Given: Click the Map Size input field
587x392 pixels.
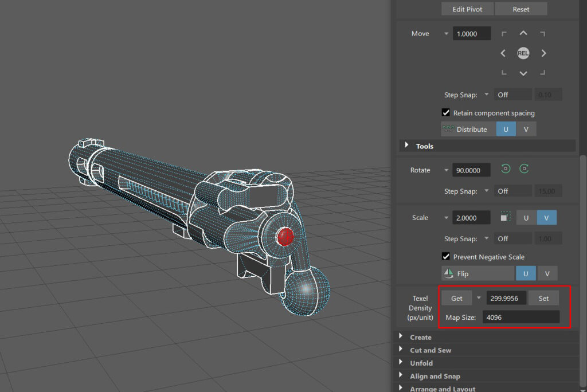Looking at the screenshot, I should tap(521, 317).
